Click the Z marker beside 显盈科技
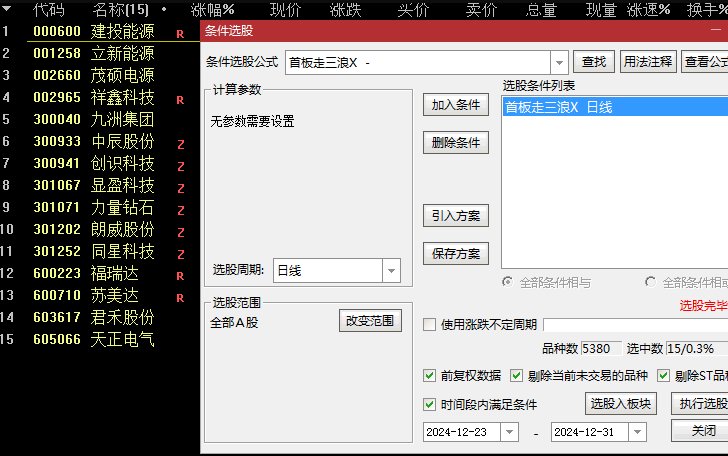This screenshot has width=728, height=456. point(181,189)
